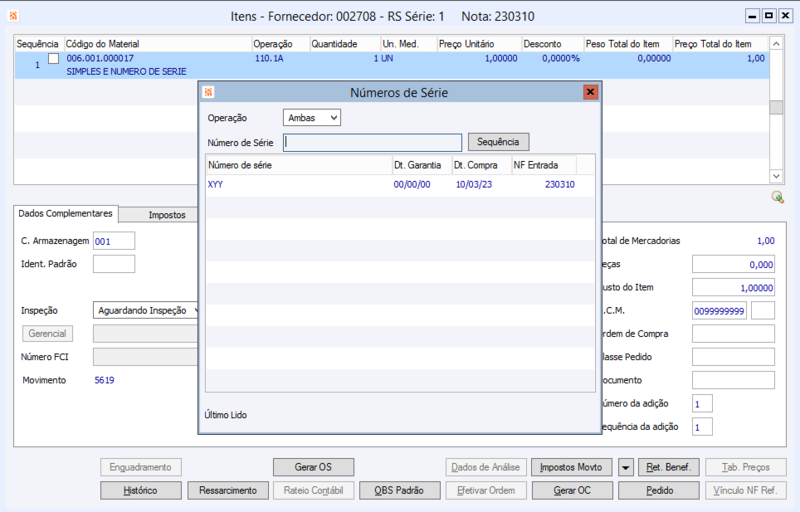Open the arrow dropdown next to Impostos Movto
The width and height of the screenshot is (800, 512).
[x=626, y=467]
